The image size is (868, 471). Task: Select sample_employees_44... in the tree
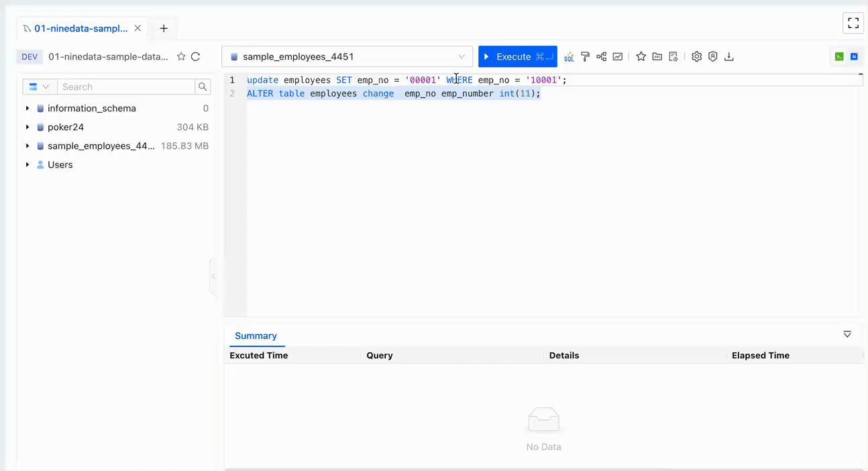coord(101,146)
